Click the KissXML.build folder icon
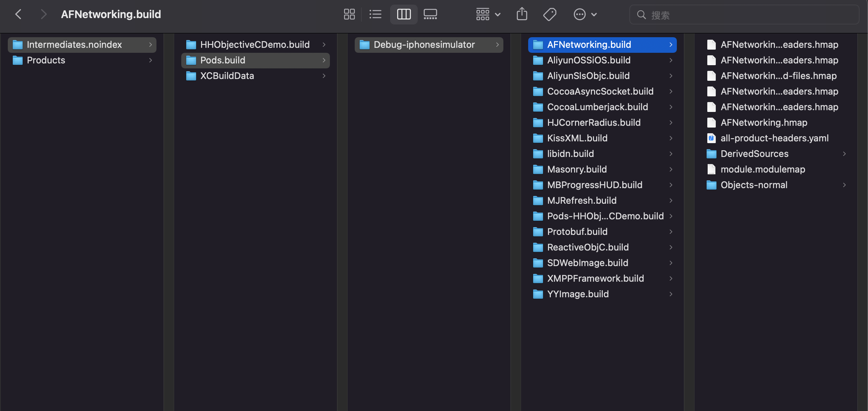The width and height of the screenshot is (868, 411). (538, 138)
